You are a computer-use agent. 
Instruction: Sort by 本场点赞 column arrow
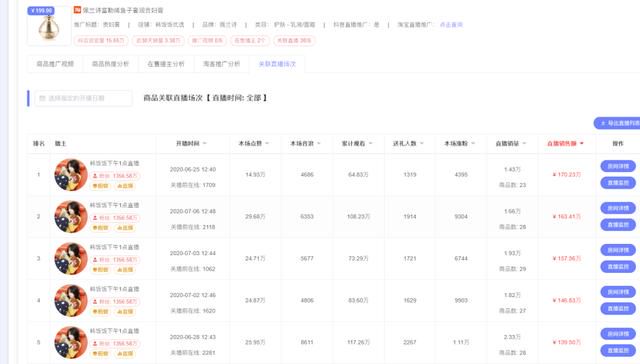click(267, 143)
